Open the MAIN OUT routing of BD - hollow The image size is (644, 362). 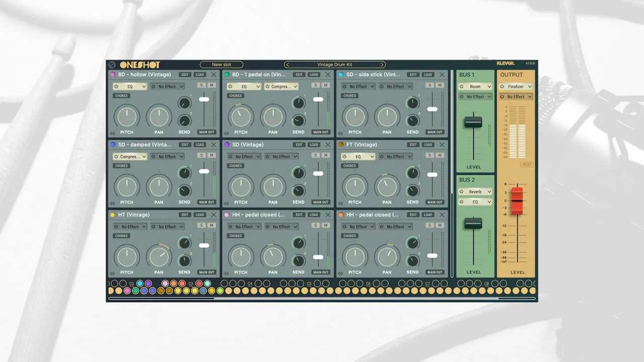[x=207, y=132]
